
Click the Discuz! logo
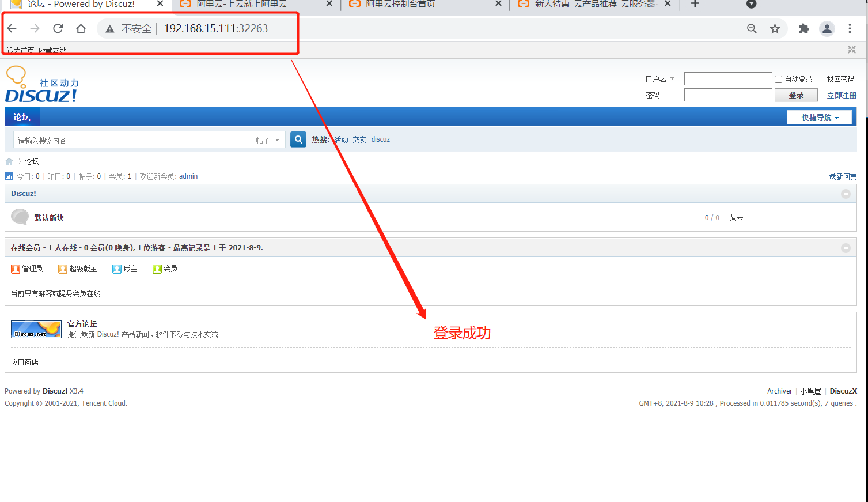[x=41, y=85]
